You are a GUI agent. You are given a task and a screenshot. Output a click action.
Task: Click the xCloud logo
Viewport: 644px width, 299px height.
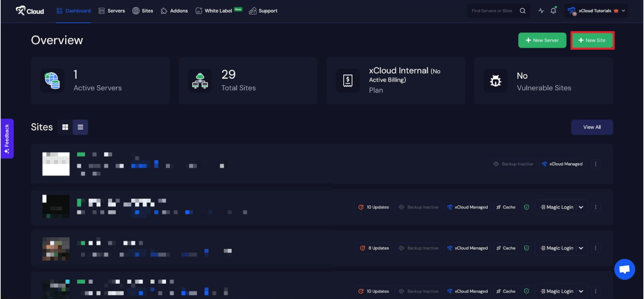pyautogui.click(x=30, y=11)
